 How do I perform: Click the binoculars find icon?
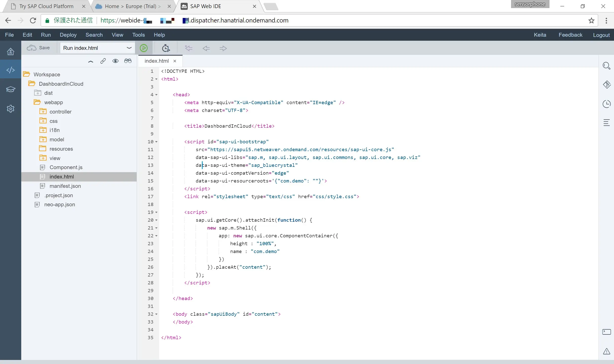point(128,61)
